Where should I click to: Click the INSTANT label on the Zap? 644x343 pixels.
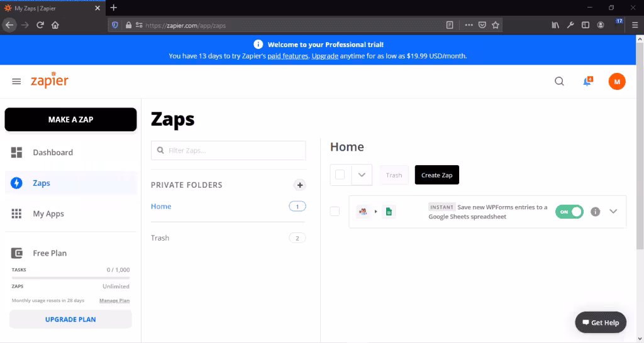tap(441, 207)
